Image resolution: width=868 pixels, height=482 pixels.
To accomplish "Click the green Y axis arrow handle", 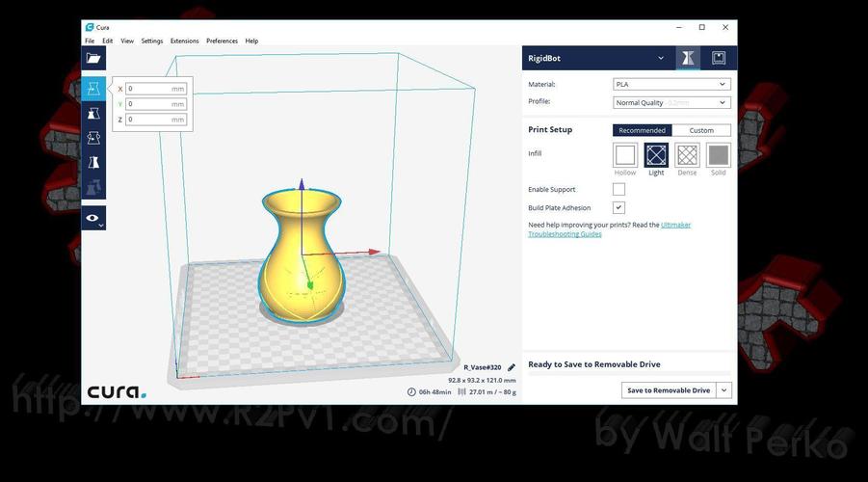I will point(310,285).
